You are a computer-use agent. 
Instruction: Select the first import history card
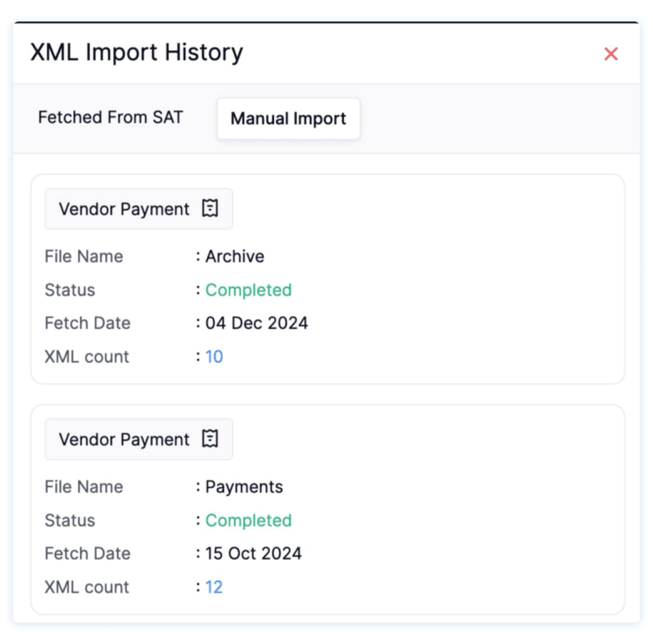pyautogui.click(x=326, y=278)
